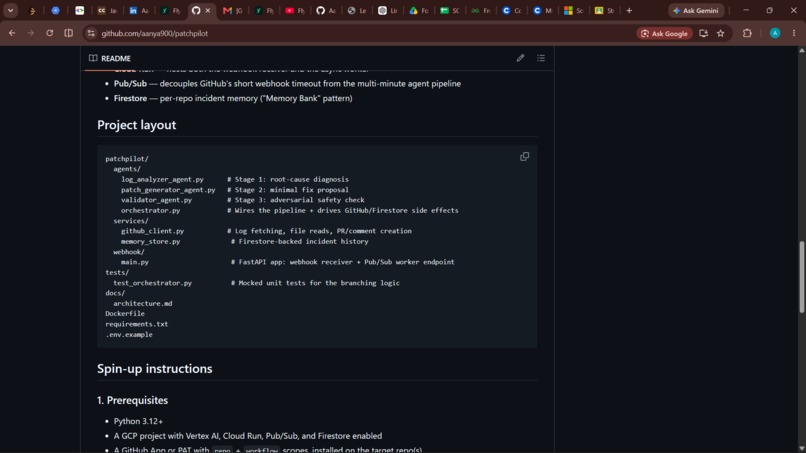Switch to the Google Sheets tab labeled SC
The height and width of the screenshot is (453, 806).
[x=449, y=10]
